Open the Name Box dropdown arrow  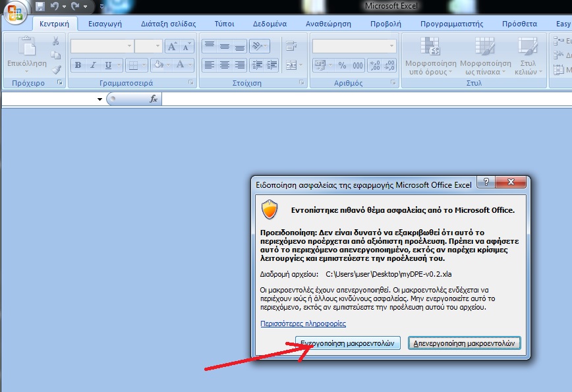click(x=100, y=99)
